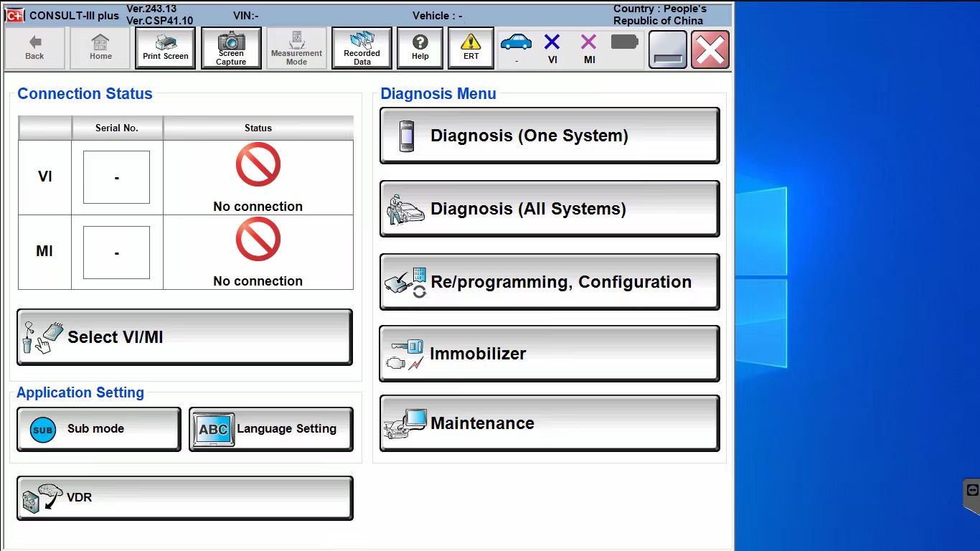Image resolution: width=980 pixels, height=551 pixels.
Task: Click 'No connection' text in VI row
Action: coord(258,207)
